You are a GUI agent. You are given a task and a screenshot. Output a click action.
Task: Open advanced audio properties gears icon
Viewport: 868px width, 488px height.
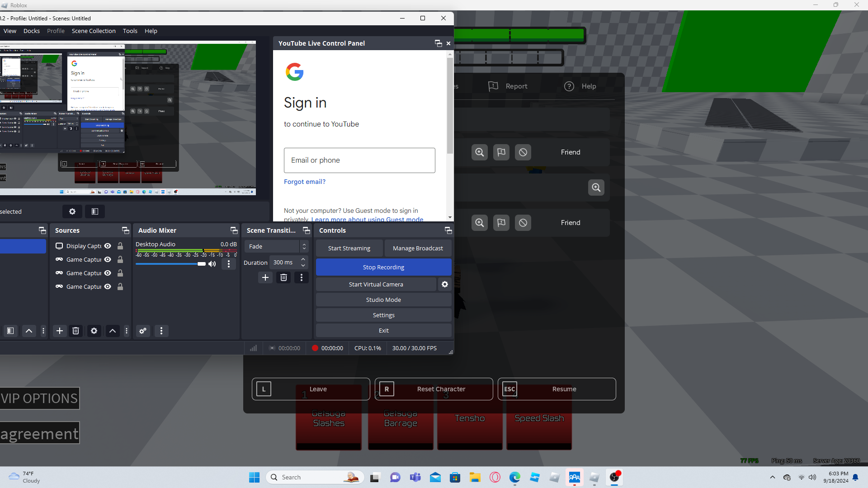pos(143,331)
